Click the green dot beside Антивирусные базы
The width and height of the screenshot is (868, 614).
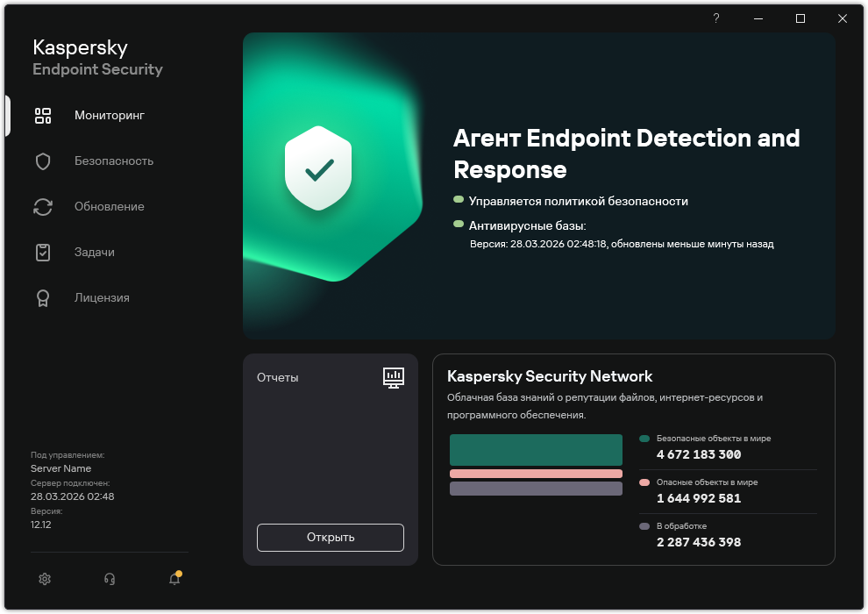(459, 224)
